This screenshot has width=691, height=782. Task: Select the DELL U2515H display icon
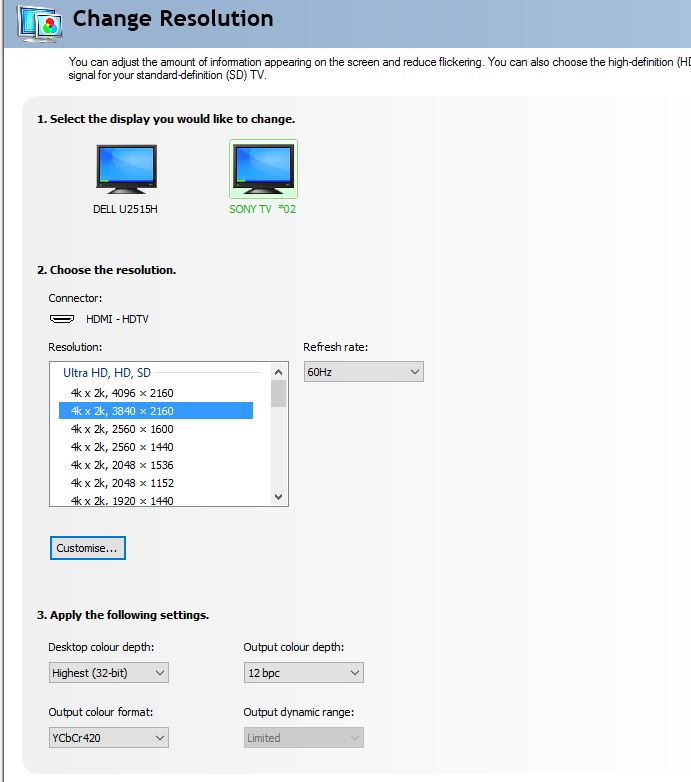pyautogui.click(x=126, y=168)
